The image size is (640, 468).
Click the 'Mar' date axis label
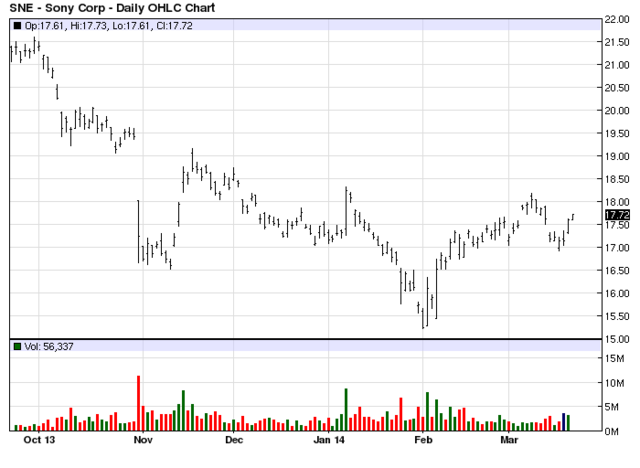click(x=509, y=440)
